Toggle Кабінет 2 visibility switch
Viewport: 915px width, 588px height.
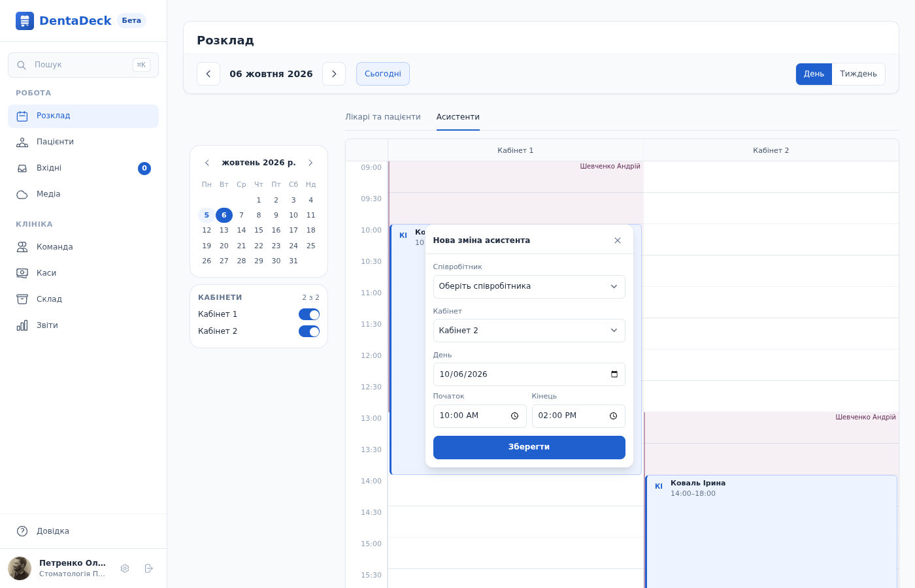click(x=309, y=331)
